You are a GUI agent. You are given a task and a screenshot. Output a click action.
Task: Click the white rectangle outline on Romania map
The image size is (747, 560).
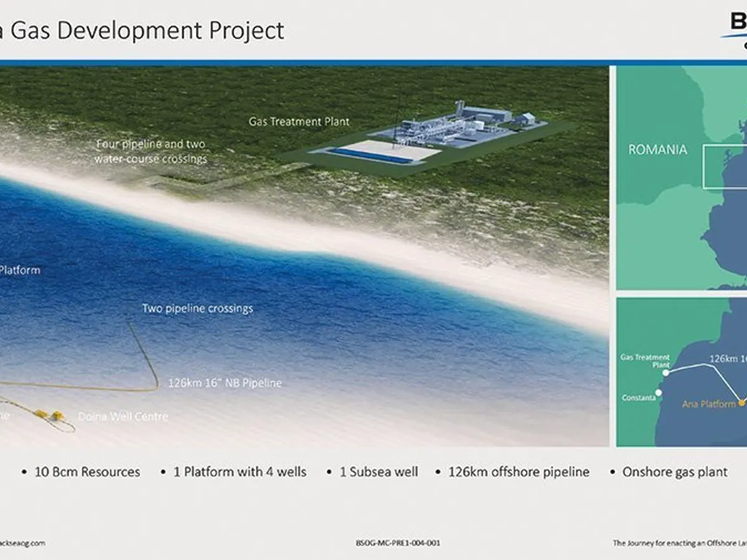[725, 166]
